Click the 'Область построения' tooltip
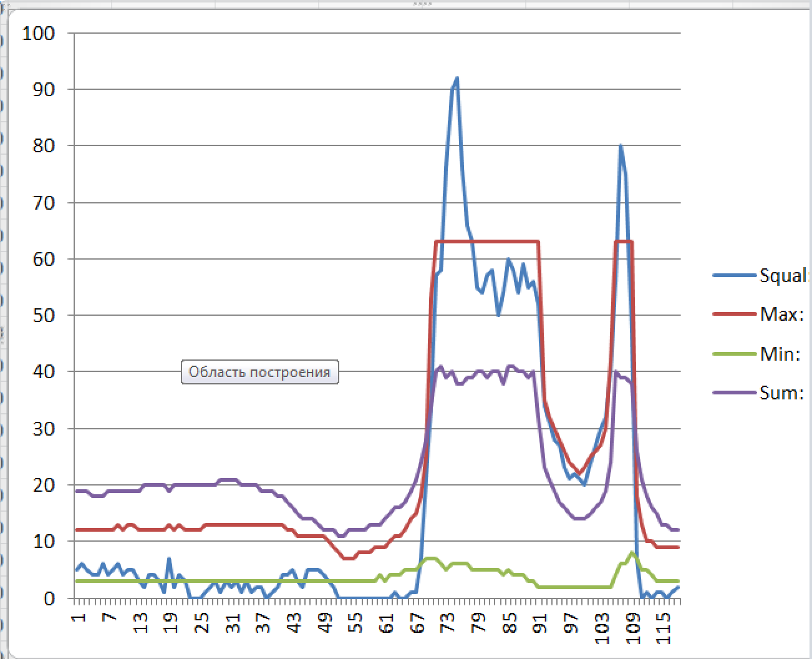 [x=259, y=373]
